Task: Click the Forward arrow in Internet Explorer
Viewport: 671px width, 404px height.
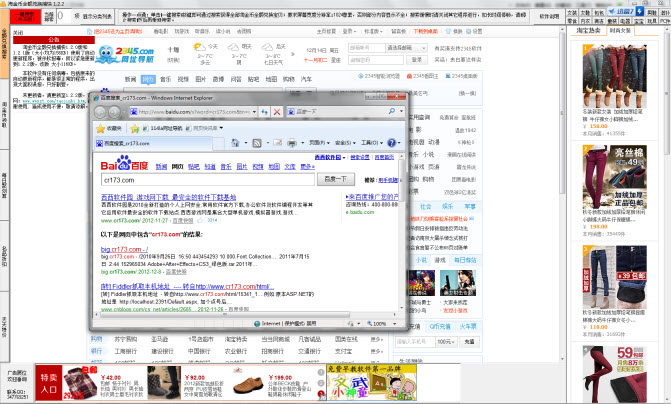Action: [x=114, y=112]
